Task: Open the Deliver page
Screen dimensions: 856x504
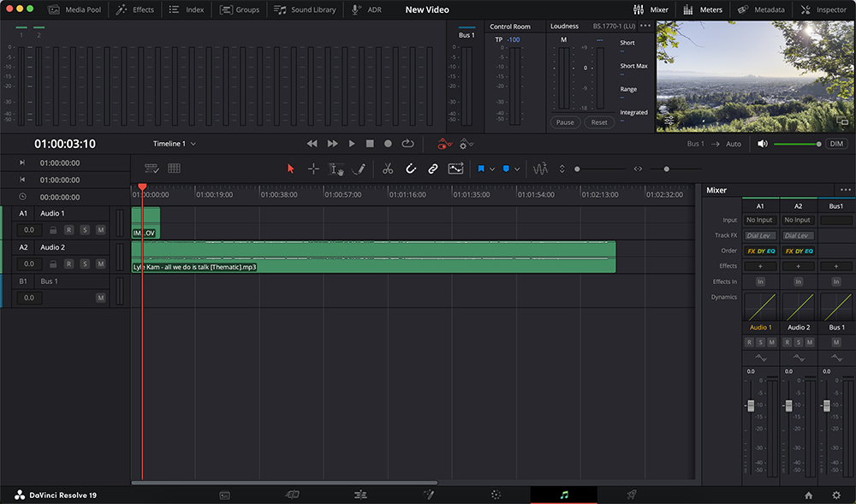Action: point(631,495)
